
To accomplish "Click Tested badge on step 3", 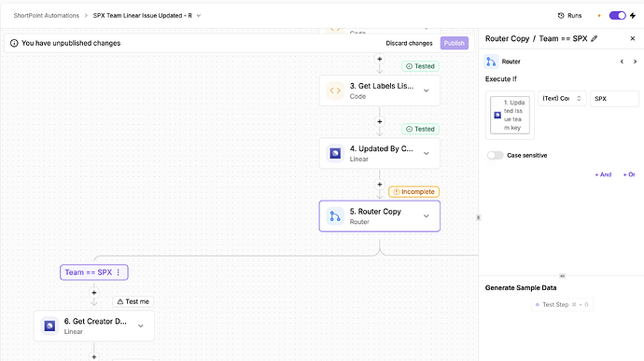I will pyautogui.click(x=420, y=66).
